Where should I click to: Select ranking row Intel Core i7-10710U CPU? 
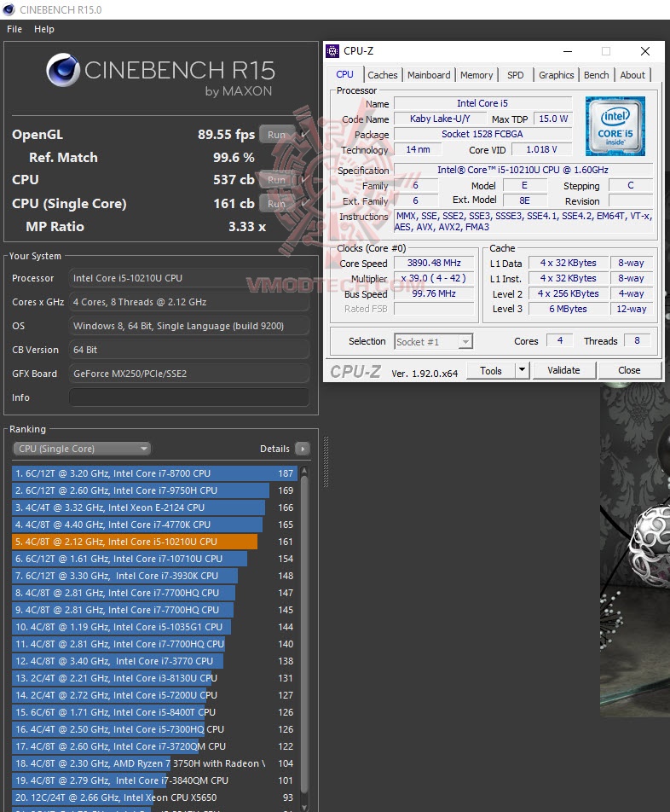point(154,559)
